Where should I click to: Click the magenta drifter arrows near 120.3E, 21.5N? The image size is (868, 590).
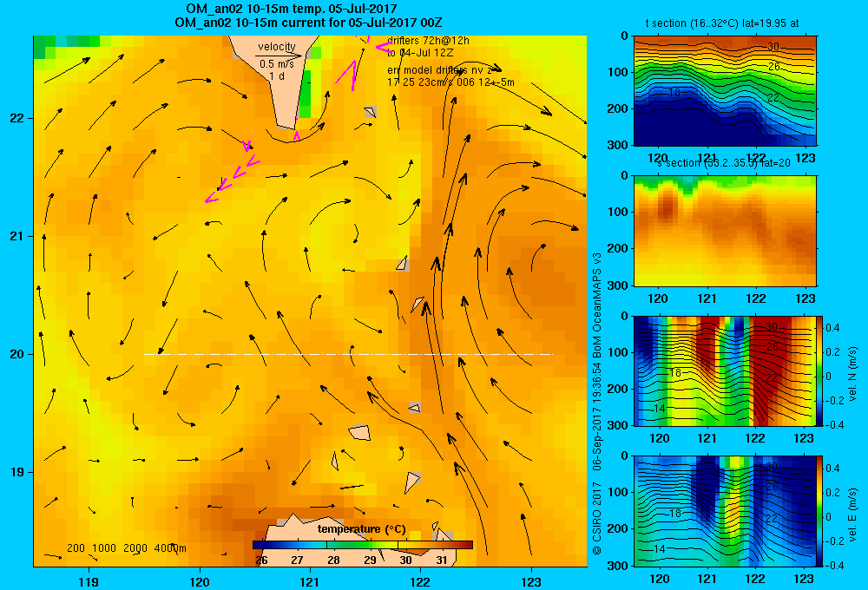(x=233, y=170)
